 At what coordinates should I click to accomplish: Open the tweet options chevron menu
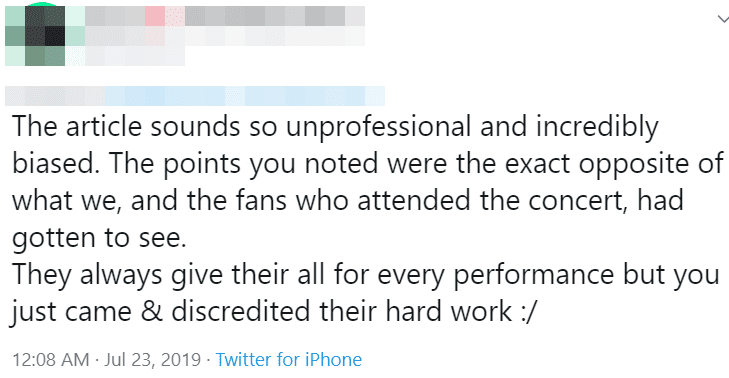click(723, 19)
